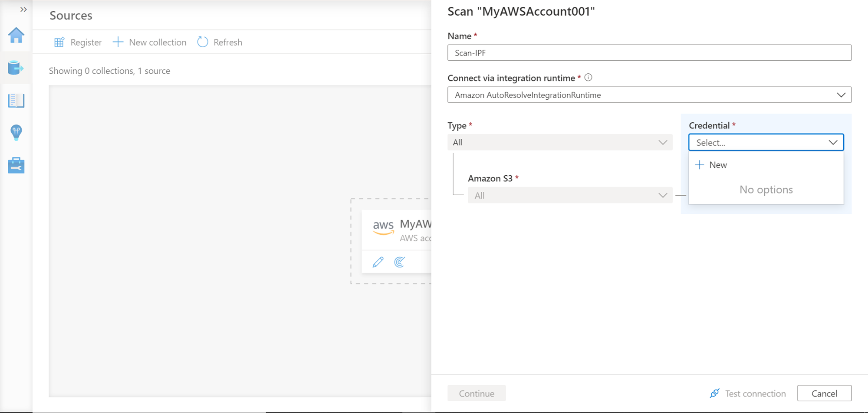Click the Test connection link
The height and width of the screenshot is (413, 868).
point(748,393)
